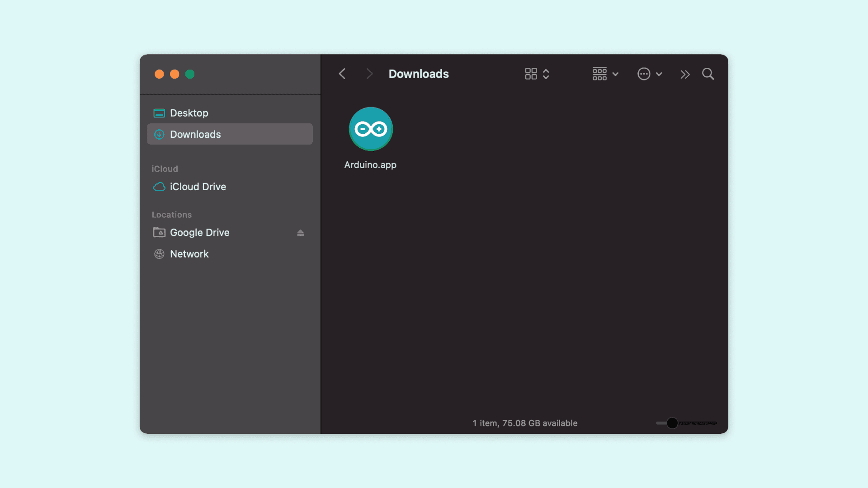The width and height of the screenshot is (868, 488).
Task: Click the Downloads window title
Action: 419,74
